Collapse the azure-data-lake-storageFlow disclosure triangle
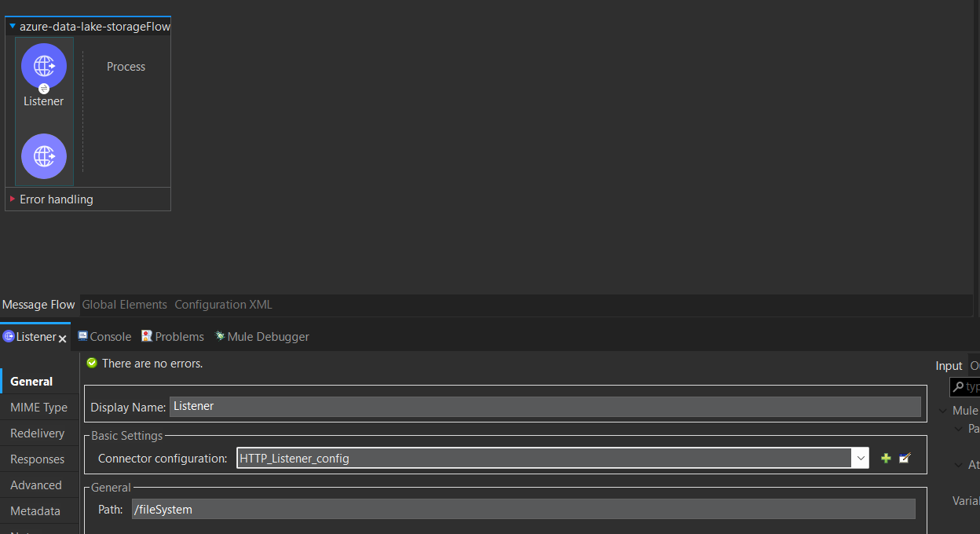Image resolution: width=980 pixels, height=534 pixels. point(11,26)
